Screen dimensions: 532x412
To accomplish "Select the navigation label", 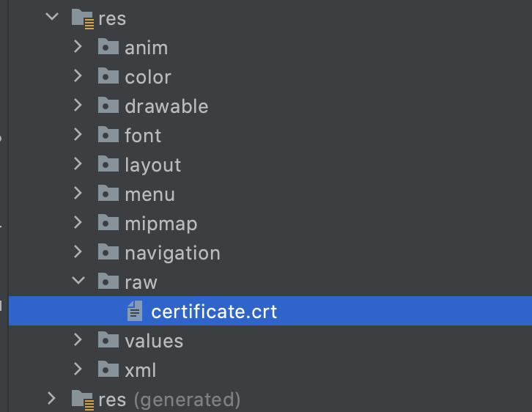I will pyautogui.click(x=172, y=254).
